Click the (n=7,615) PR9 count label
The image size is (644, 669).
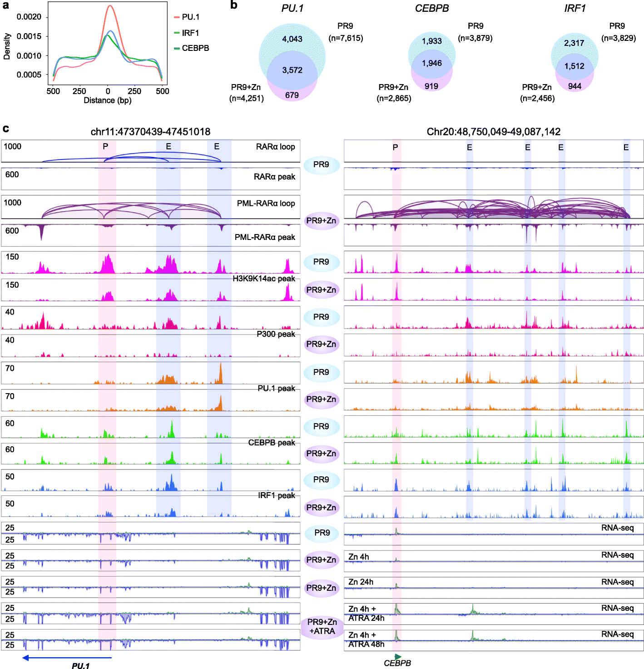pyautogui.click(x=346, y=38)
